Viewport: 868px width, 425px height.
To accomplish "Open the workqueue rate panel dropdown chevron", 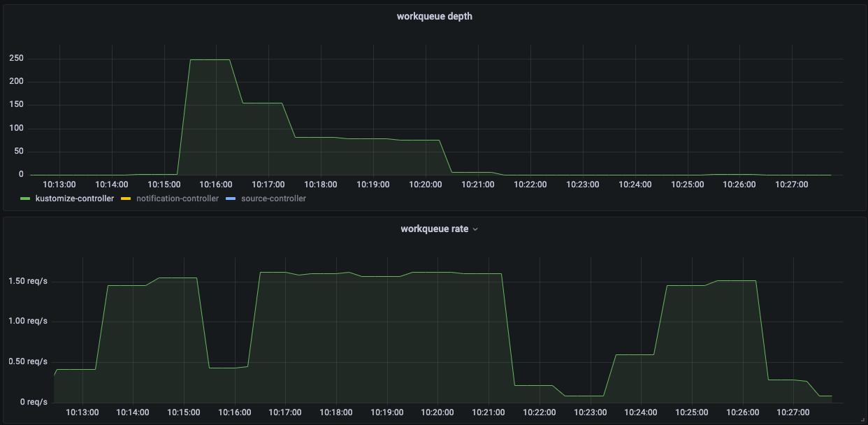I will [475, 229].
